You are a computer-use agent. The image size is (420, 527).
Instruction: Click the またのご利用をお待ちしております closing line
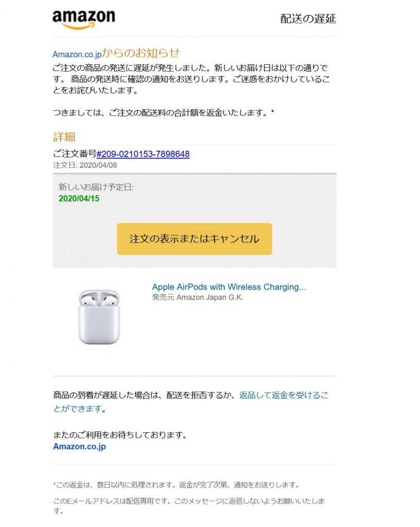pyautogui.click(x=119, y=435)
